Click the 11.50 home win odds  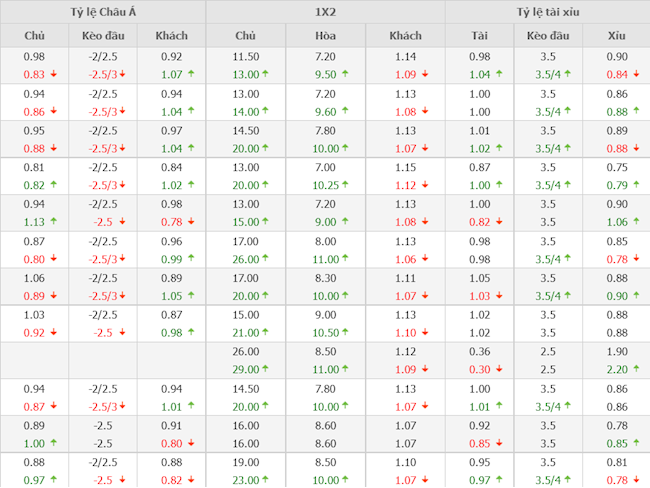246,57
